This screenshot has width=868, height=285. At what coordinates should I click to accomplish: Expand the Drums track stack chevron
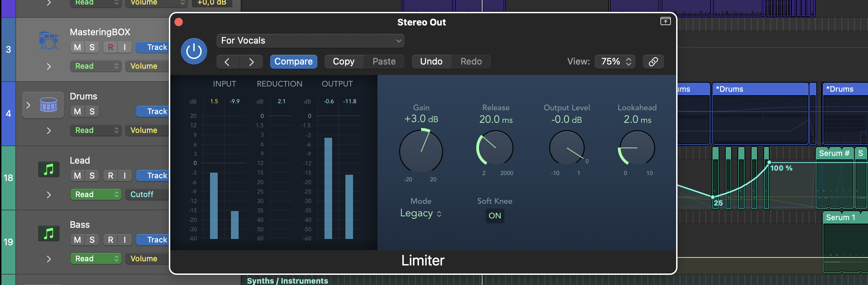(28, 105)
